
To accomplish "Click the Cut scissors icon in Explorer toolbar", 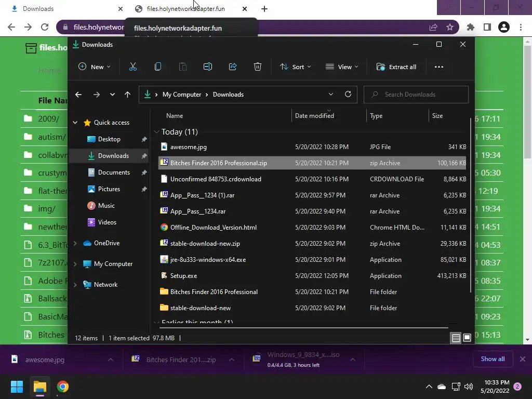I will click(x=132, y=67).
